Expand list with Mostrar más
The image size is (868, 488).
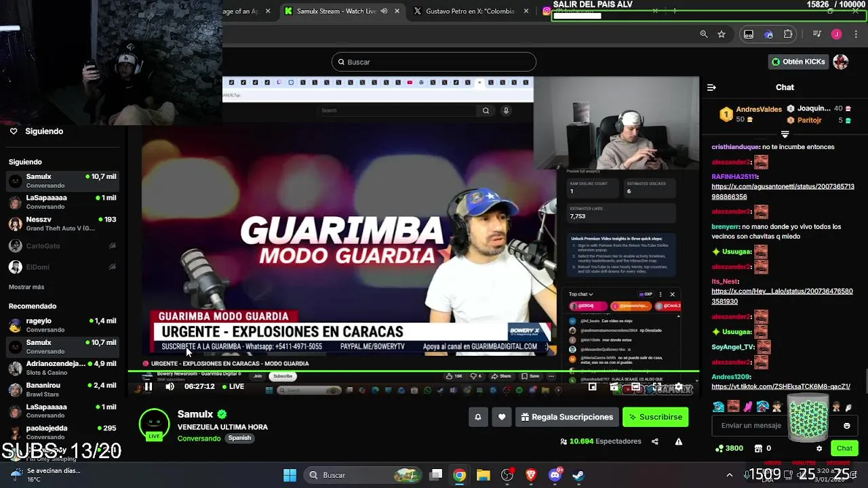(x=26, y=287)
